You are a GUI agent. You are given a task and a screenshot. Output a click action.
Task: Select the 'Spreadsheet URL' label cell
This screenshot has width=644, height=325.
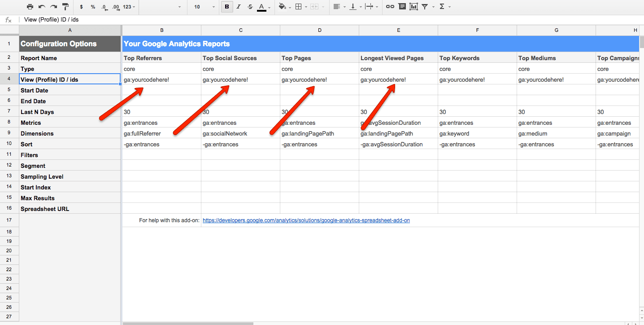pos(70,209)
